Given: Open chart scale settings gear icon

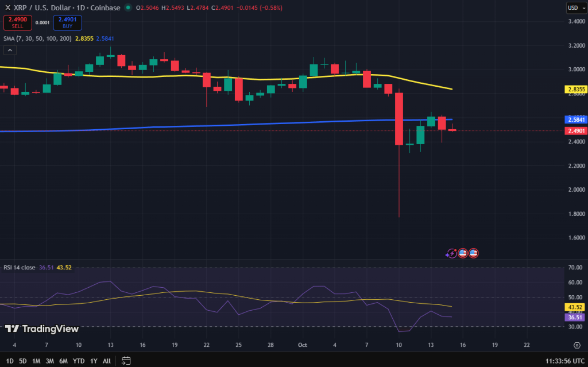Looking at the screenshot, I should tap(577, 345).
